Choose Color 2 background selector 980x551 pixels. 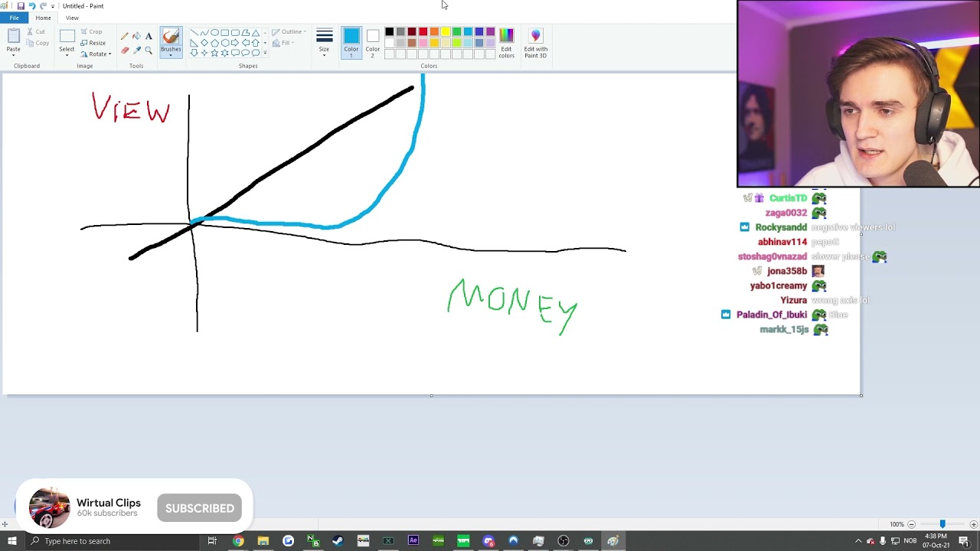pos(372,43)
